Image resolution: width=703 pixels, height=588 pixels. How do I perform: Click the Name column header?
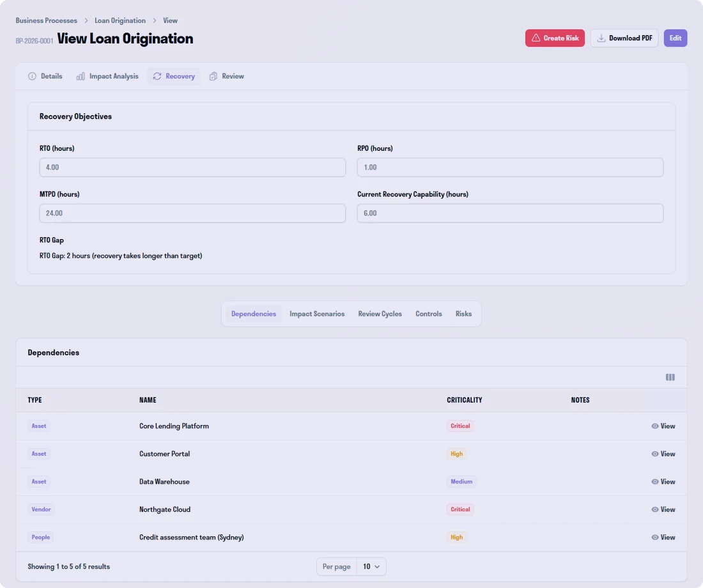point(148,400)
